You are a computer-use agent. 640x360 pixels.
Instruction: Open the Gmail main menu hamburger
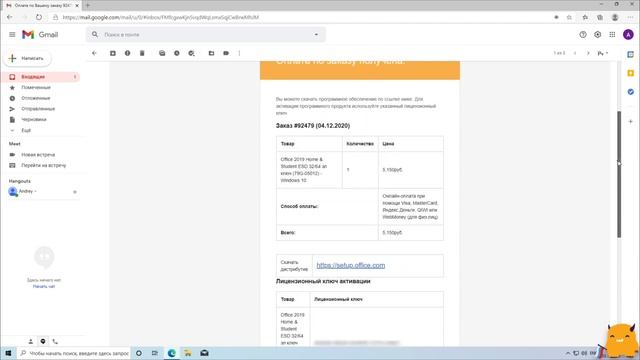(x=12, y=35)
